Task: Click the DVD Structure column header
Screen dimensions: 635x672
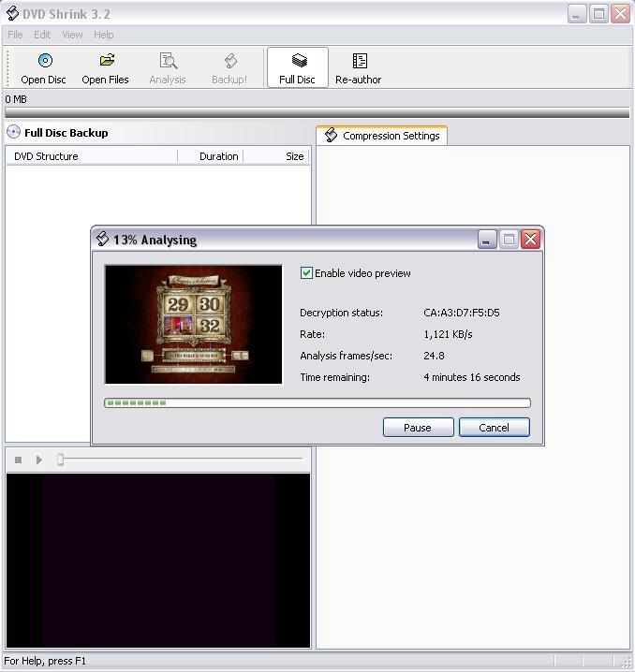Action: click(x=92, y=156)
